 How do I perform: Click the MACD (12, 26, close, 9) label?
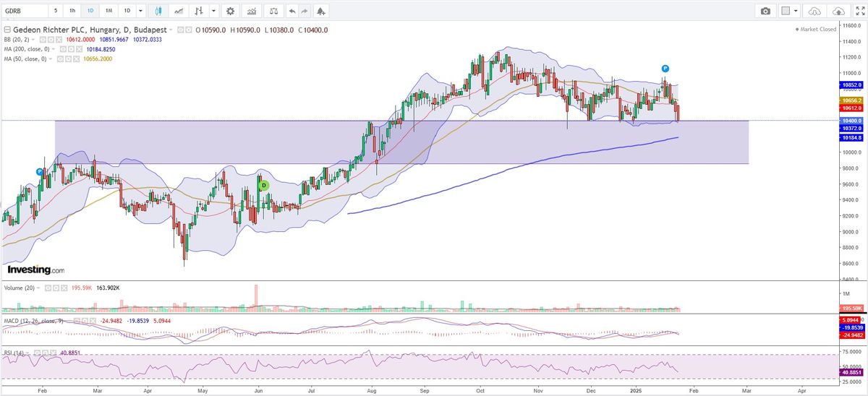pos(33,321)
